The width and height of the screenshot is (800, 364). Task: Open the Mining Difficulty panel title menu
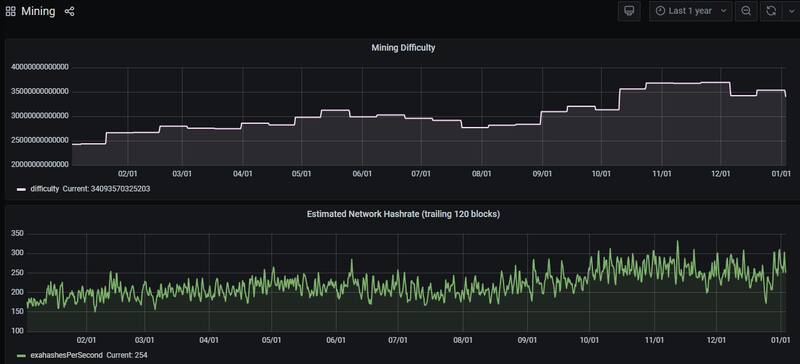point(403,47)
